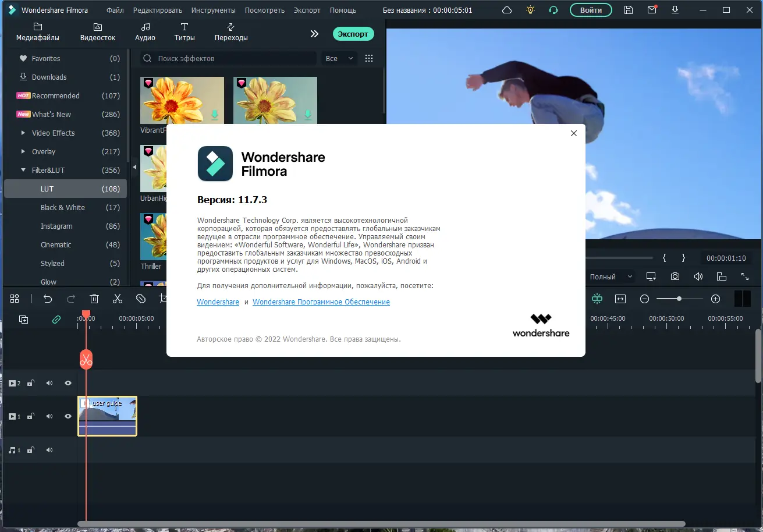This screenshot has height=532, width=763.
Task: Click the download icon in title bar
Action: pyautogui.click(x=675, y=10)
